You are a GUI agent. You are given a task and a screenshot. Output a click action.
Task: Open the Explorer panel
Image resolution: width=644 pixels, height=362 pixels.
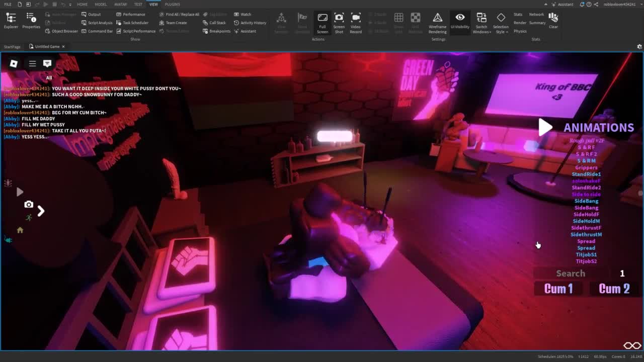(11, 21)
